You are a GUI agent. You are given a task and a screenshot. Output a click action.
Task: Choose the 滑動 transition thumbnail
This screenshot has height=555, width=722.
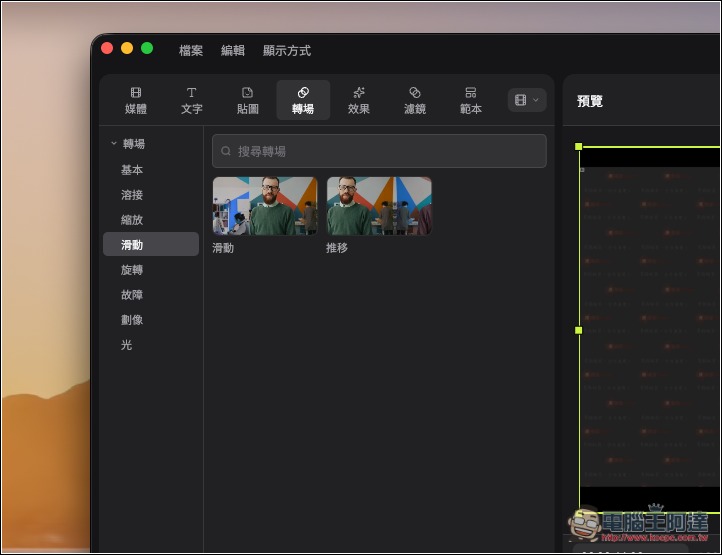(x=265, y=206)
